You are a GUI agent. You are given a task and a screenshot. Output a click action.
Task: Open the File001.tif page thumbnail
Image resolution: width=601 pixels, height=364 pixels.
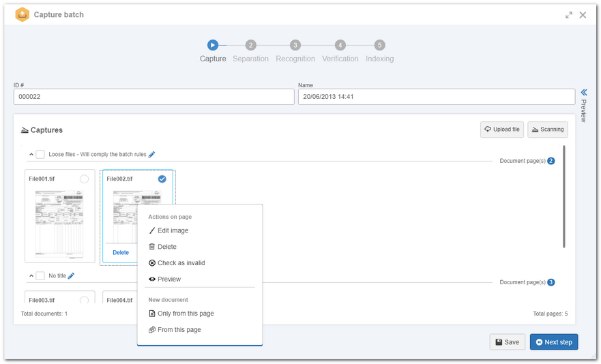pyautogui.click(x=59, y=223)
